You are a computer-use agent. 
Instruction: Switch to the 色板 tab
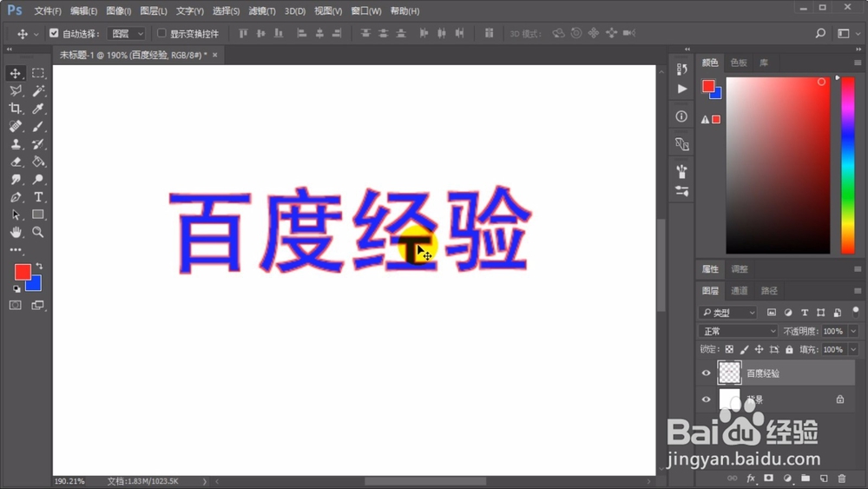coord(739,63)
